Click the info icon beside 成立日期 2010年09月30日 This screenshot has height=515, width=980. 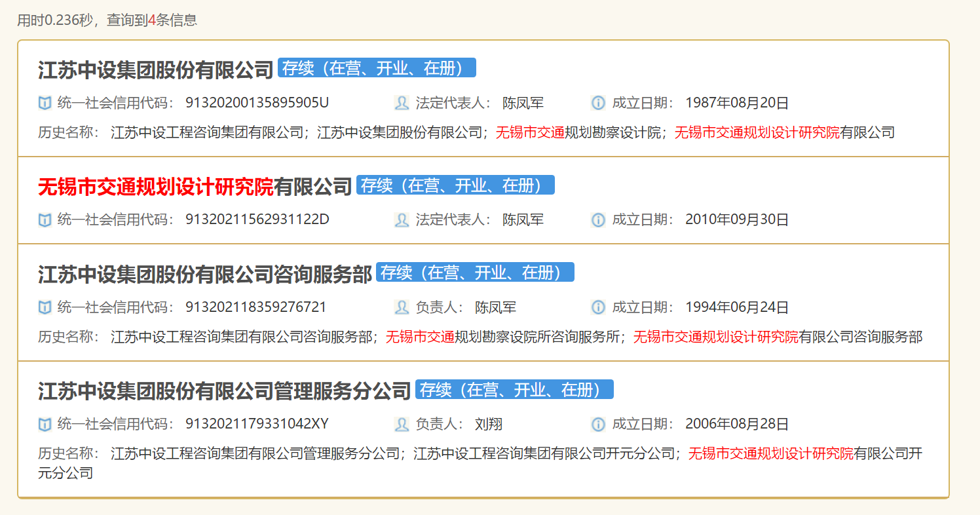click(598, 219)
